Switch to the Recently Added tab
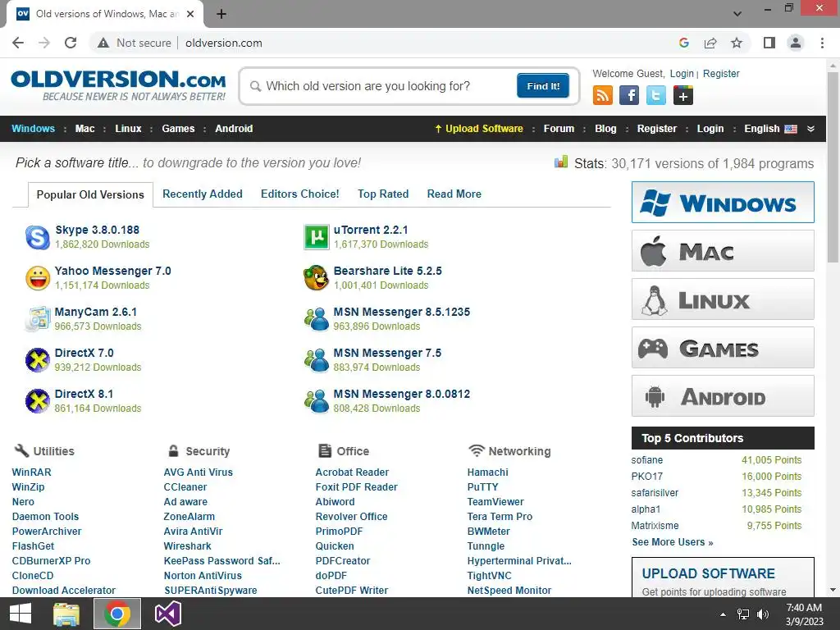 203,194
